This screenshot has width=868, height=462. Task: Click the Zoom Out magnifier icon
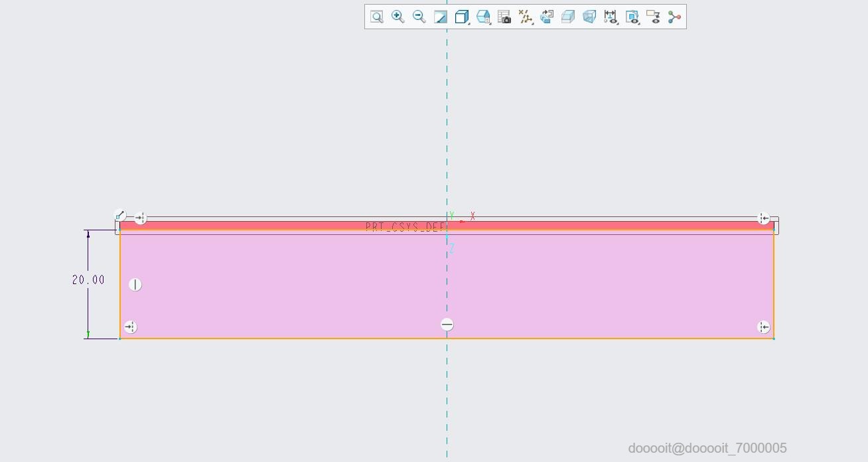click(x=419, y=17)
